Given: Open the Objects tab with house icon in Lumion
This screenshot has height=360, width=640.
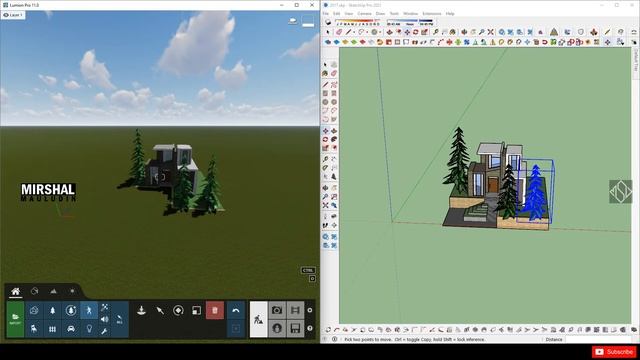Looking at the screenshot, I should click(16, 291).
